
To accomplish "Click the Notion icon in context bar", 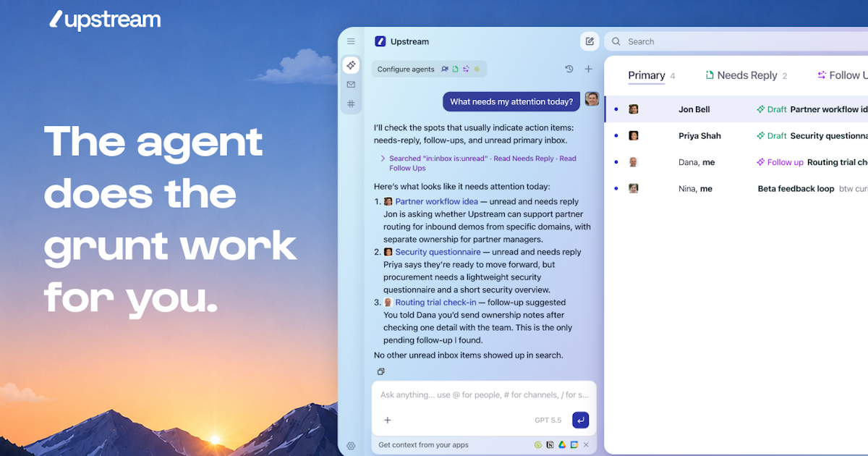I will pos(550,445).
